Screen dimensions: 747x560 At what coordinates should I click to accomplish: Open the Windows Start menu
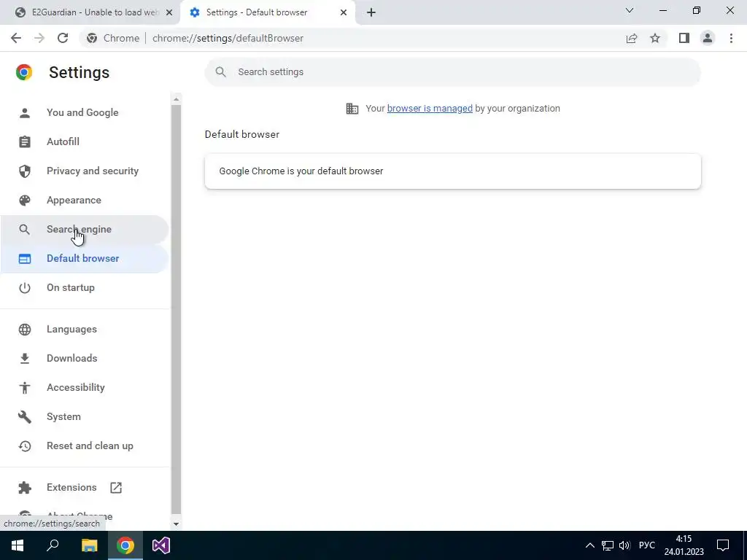pos(18,545)
